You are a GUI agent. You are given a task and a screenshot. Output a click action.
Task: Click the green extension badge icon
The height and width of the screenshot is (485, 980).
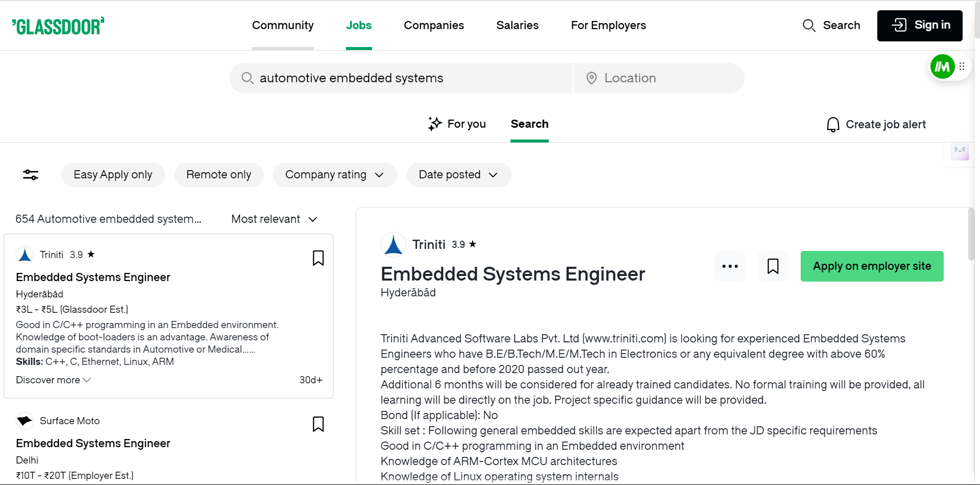(942, 66)
